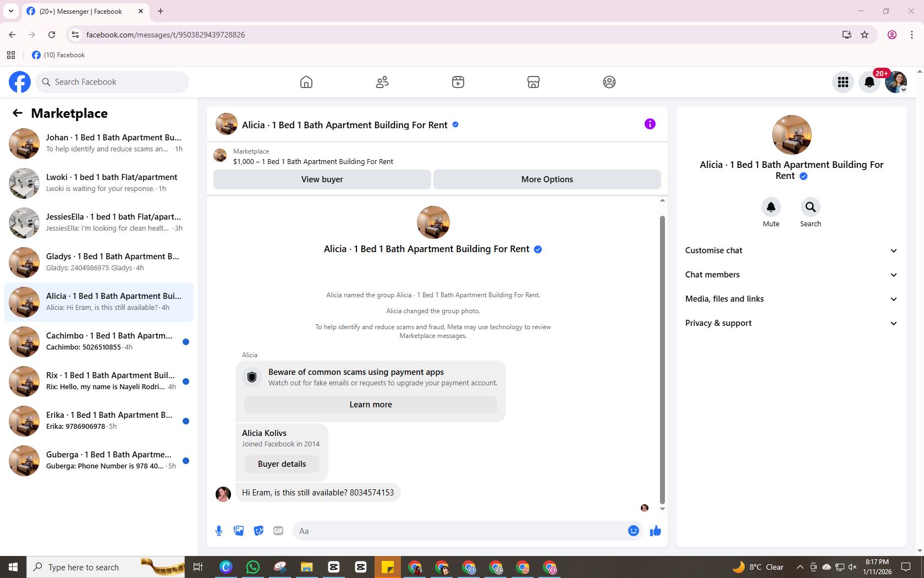The image size is (924, 578).
Task: Reload the page in the browser
Action: click(52, 35)
